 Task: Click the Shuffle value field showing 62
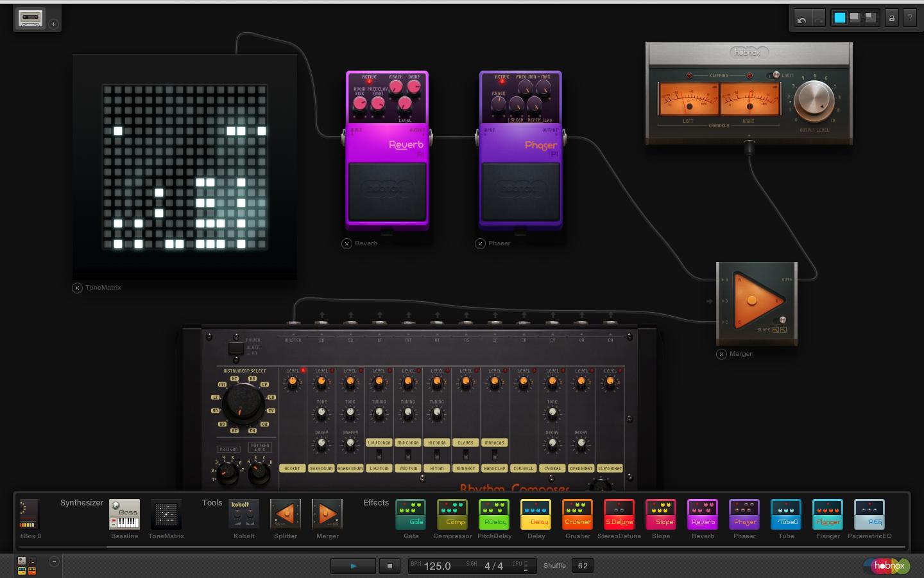click(583, 566)
